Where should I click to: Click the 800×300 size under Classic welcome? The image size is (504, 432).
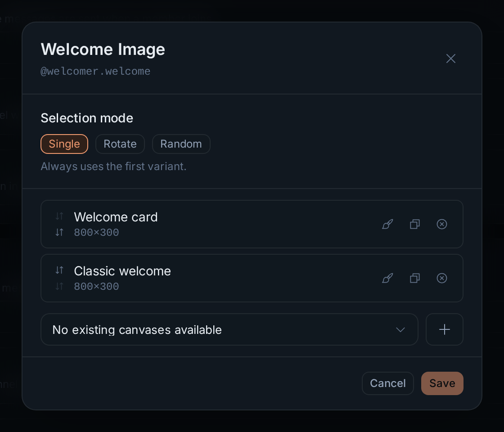[x=96, y=286]
